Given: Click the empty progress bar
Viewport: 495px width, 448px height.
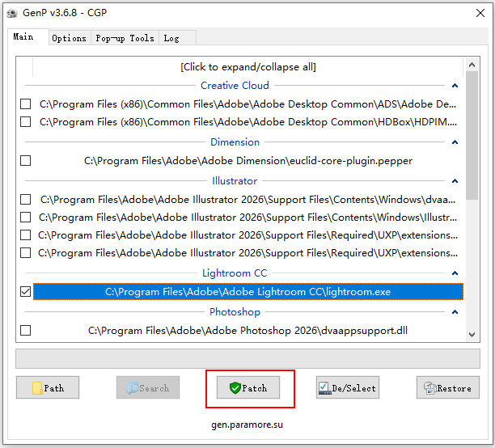Looking at the screenshot, I should point(247,359).
